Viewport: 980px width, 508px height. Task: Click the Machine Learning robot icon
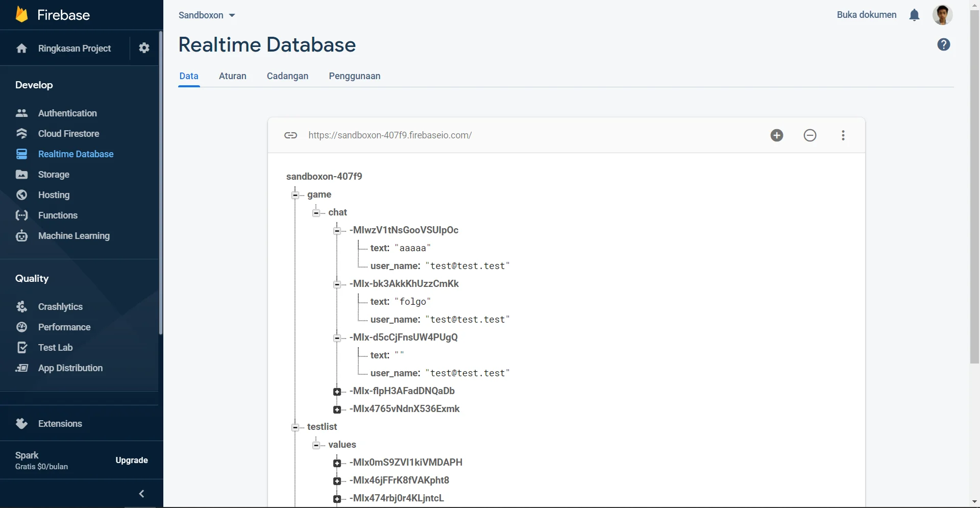pyautogui.click(x=21, y=235)
